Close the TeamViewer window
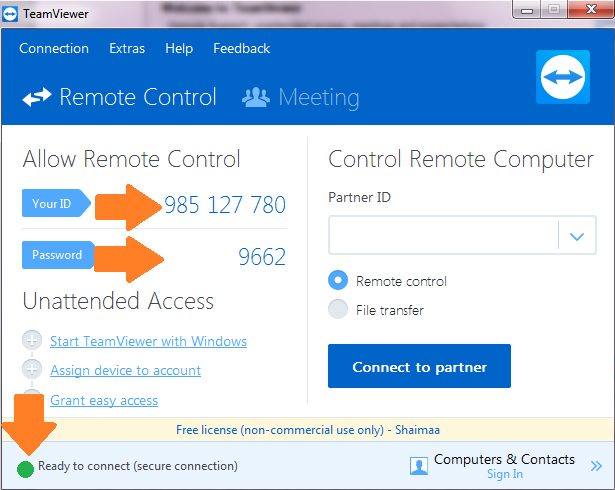This screenshot has height=490, width=615. 591,9
